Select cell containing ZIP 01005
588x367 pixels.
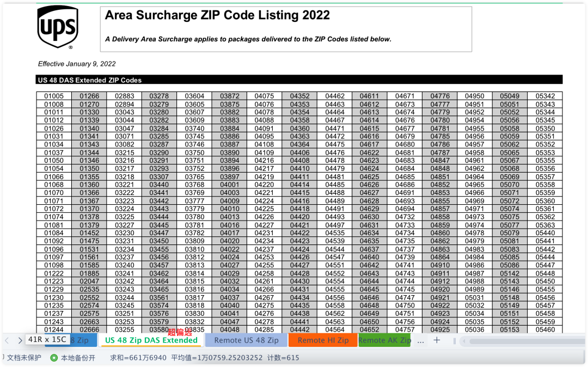point(54,96)
